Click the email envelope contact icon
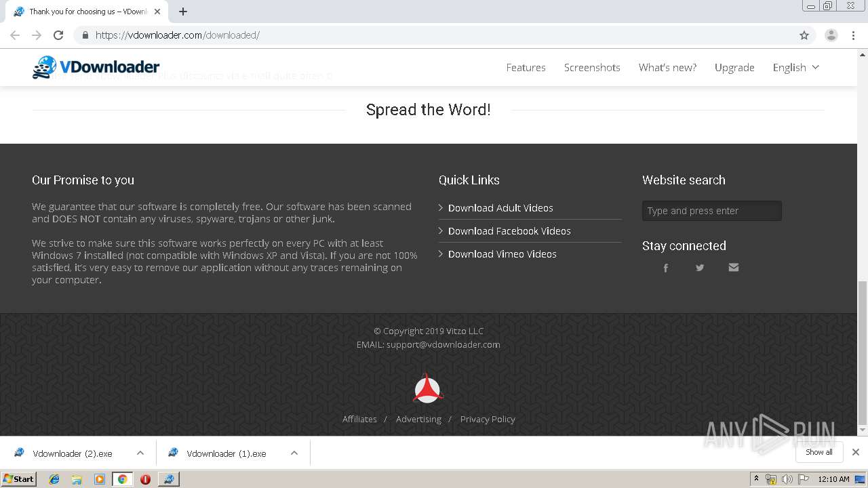Viewport: 868px width, 488px height. (734, 268)
